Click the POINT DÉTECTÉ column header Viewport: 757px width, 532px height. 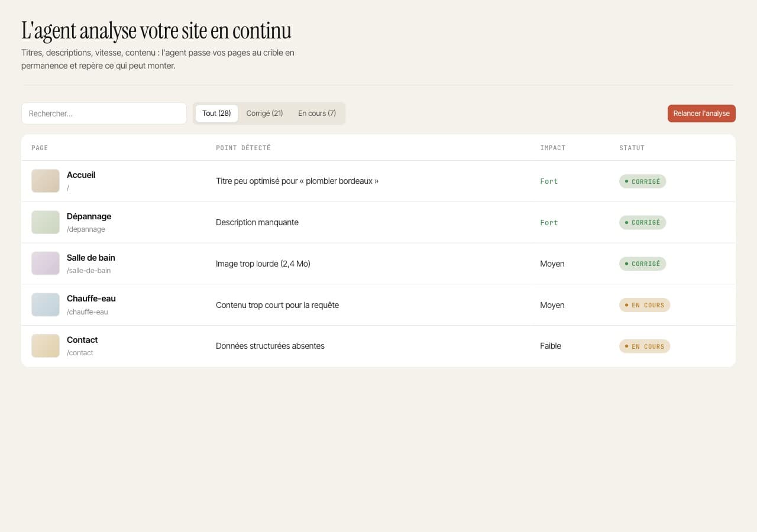[x=243, y=148]
